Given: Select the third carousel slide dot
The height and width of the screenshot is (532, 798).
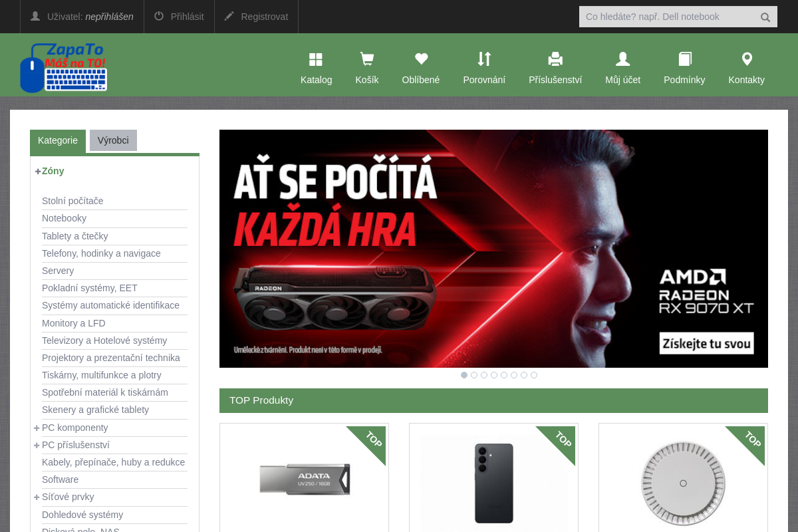Looking at the screenshot, I should 484,375.
